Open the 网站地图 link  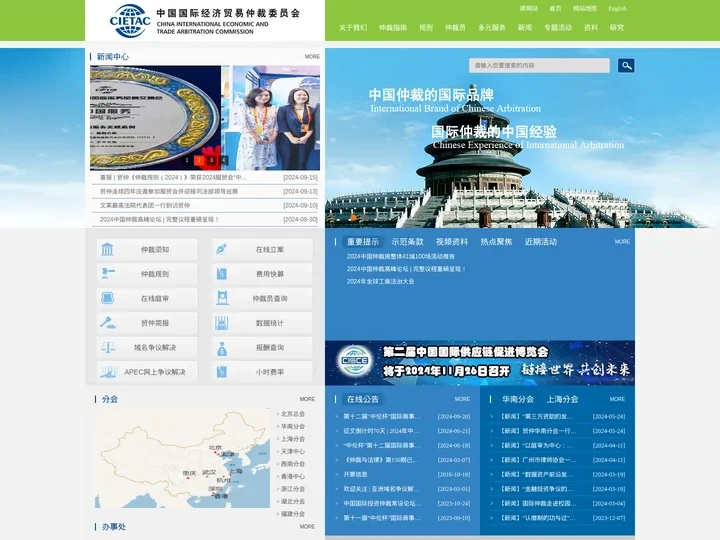[585, 8]
